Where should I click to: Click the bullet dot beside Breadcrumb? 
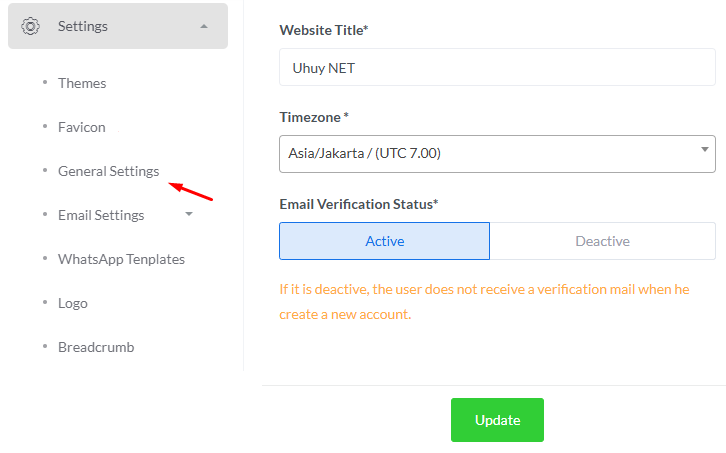pos(45,346)
